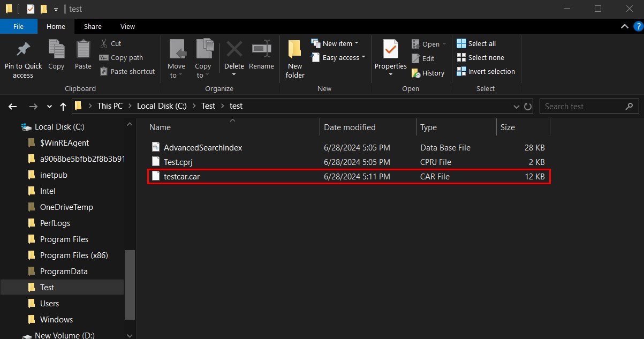
Task: Switch to the View ribbon tab
Action: pyautogui.click(x=127, y=26)
